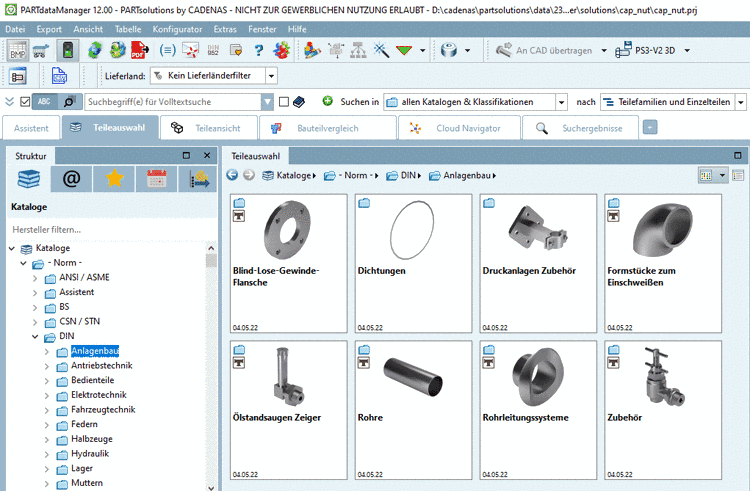Click the red-green triangle filter icon
The image size is (750, 491).
[404, 50]
